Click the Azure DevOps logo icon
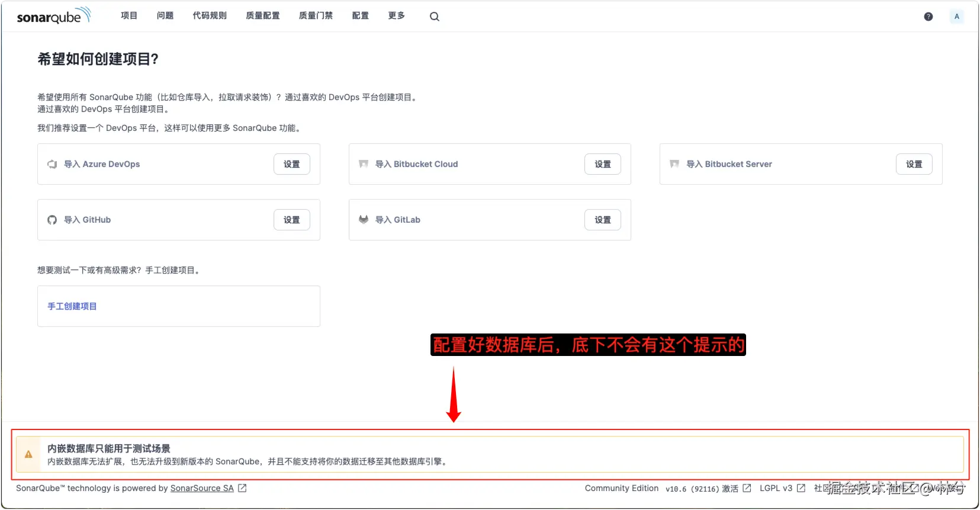Image resolution: width=980 pixels, height=510 pixels. [52, 164]
